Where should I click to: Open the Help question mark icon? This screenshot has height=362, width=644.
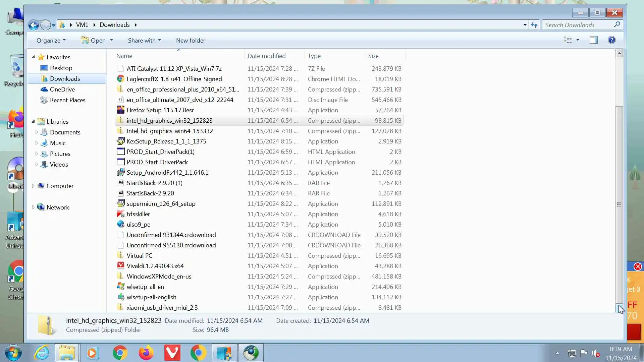[x=611, y=40]
